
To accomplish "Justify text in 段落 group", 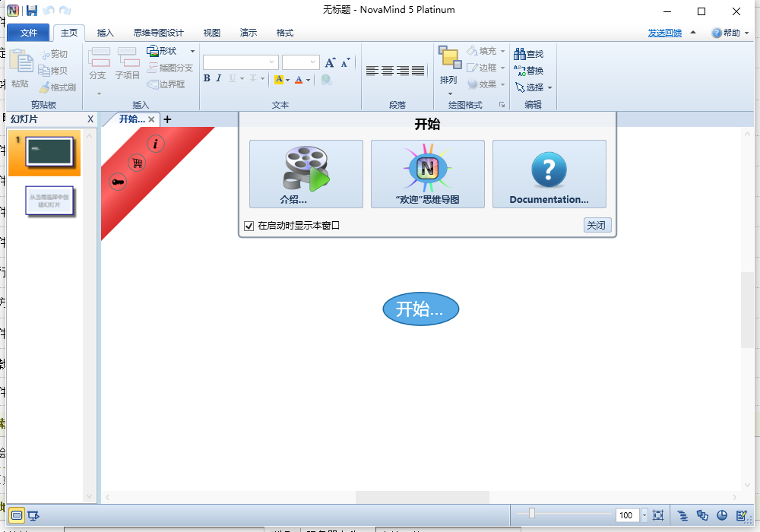I will tap(418, 71).
